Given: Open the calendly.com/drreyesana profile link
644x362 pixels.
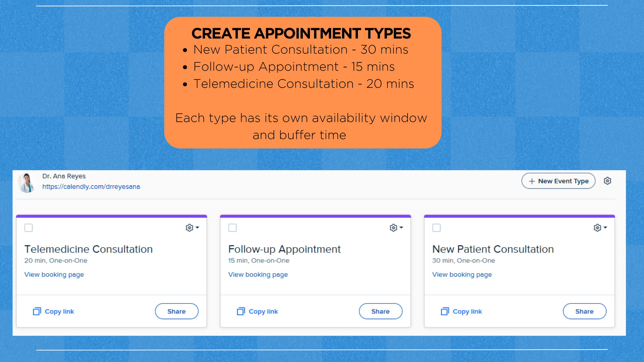Looking at the screenshot, I should click(91, 187).
